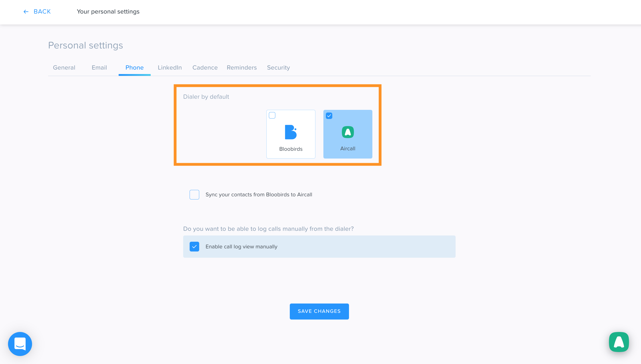Click the 'Personal settings' page title
This screenshot has width=641, height=364.
pos(85,45)
